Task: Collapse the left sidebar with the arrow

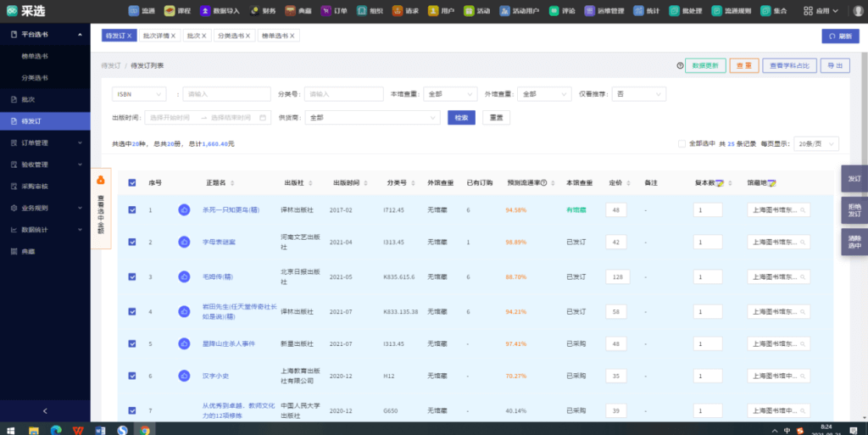Action: click(45, 411)
